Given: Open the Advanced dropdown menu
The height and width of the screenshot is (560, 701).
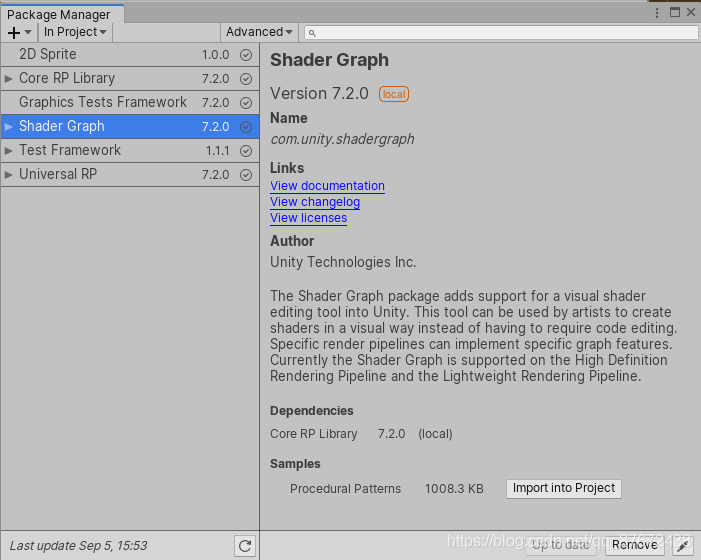Looking at the screenshot, I should tap(259, 32).
